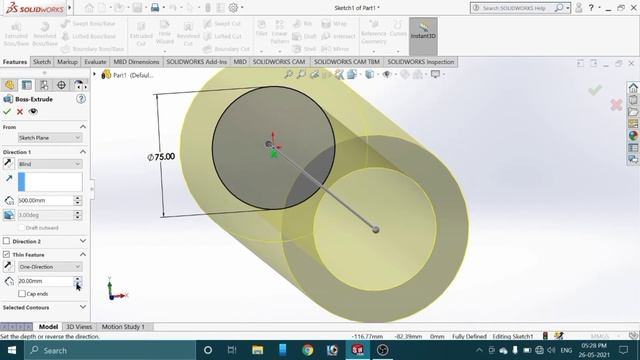Expand the Selected Contours section
Viewport: 640px width, 360px height.
click(x=83, y=307)
